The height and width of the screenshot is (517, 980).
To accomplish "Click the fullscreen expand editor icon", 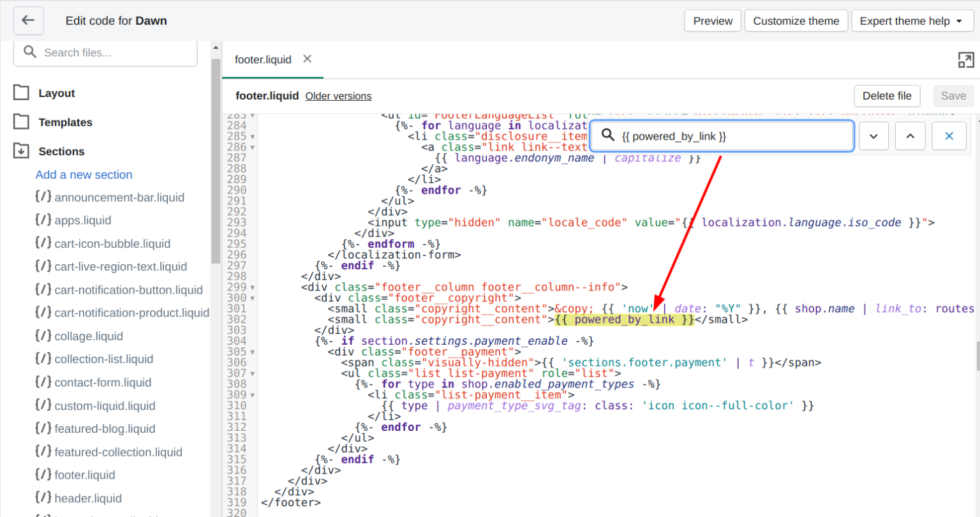I will pos(965,60).
